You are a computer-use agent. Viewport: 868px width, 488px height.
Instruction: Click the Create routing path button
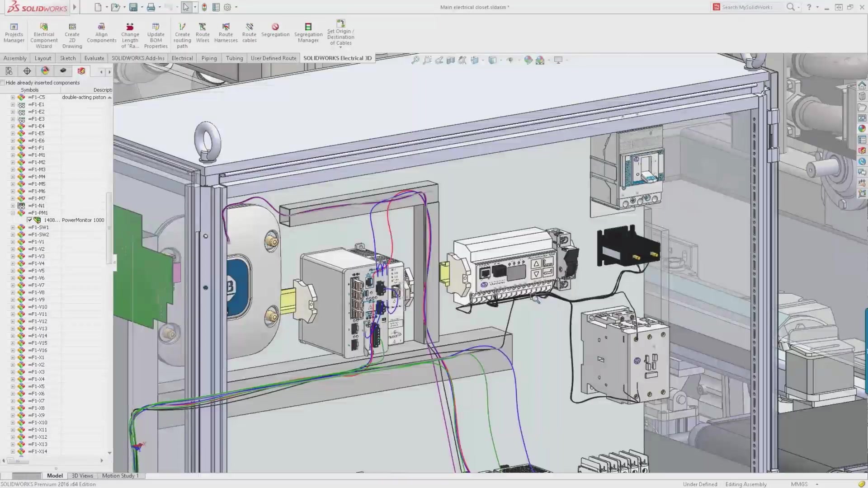coord(183,33)
